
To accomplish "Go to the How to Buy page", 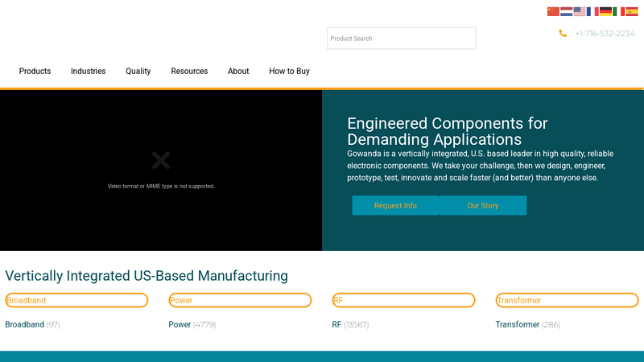I will coord(289,72).
